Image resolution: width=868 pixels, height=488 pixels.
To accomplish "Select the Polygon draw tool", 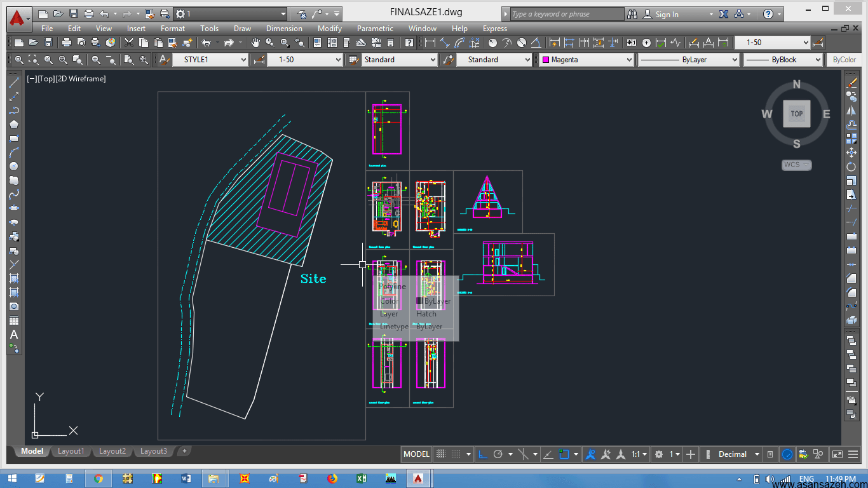I will coord(14,125).
